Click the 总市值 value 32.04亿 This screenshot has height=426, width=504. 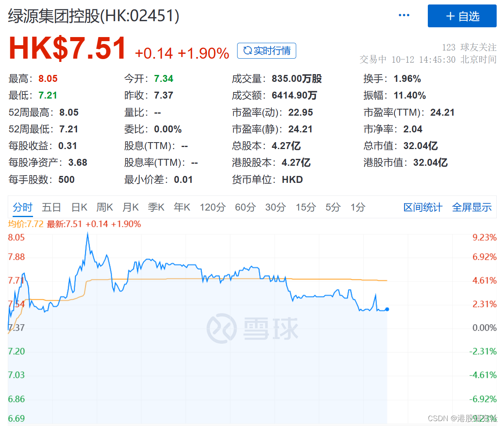point(420,146)
